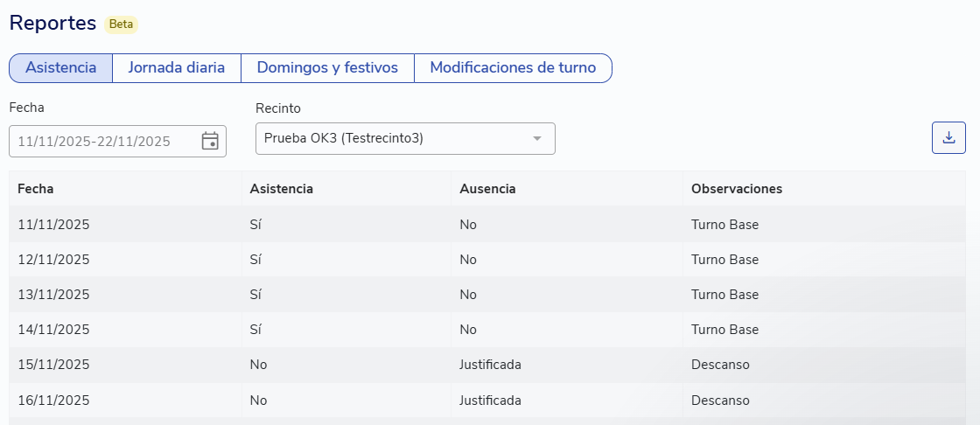This screenshot has height=425, width=980.
Task: Click the Observaciones column header
Action: (737, 188)
